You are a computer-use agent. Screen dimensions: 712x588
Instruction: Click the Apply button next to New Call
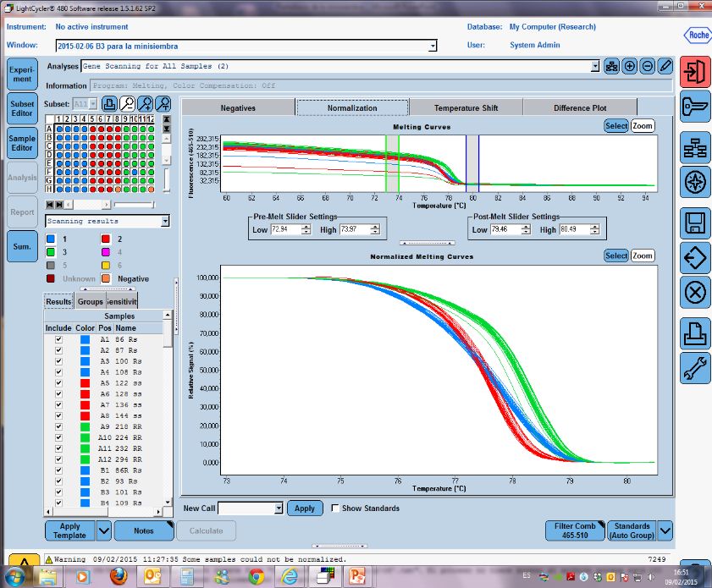[304, 508]
